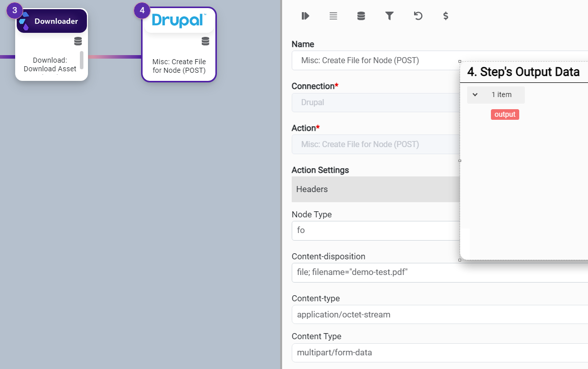This screenshot has height=369, width=588.
Task: Click the Name input field
Action: (x=375, y=61)
